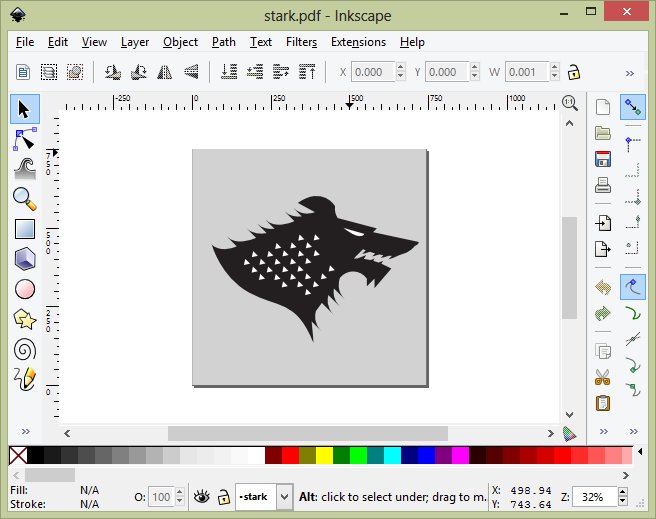Open the Path menu
656x519 pixels.
click(223, 42)
